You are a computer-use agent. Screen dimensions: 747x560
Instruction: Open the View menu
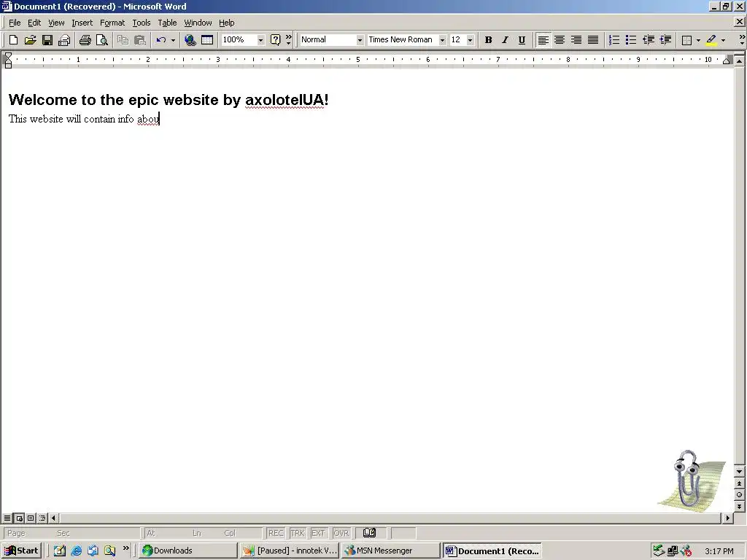click(56, 23)
